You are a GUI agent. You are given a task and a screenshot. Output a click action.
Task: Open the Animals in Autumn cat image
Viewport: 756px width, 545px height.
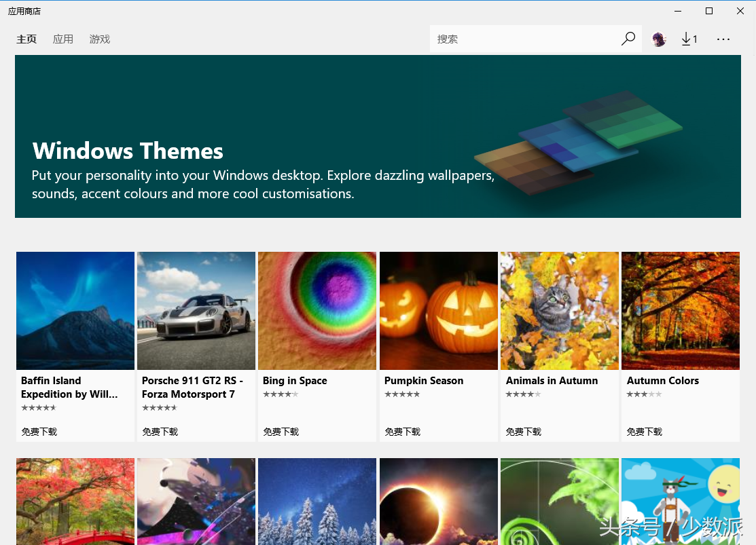[560, 311]
